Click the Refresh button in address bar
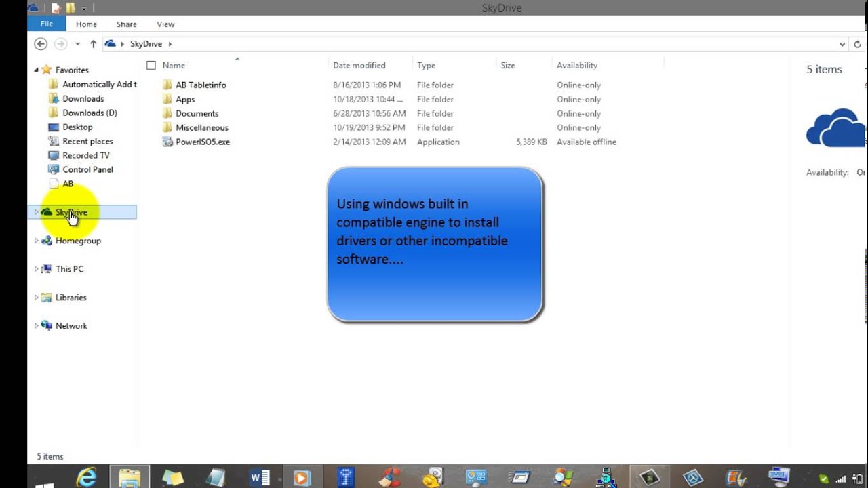The image size is (868, 488). (859, 44)
